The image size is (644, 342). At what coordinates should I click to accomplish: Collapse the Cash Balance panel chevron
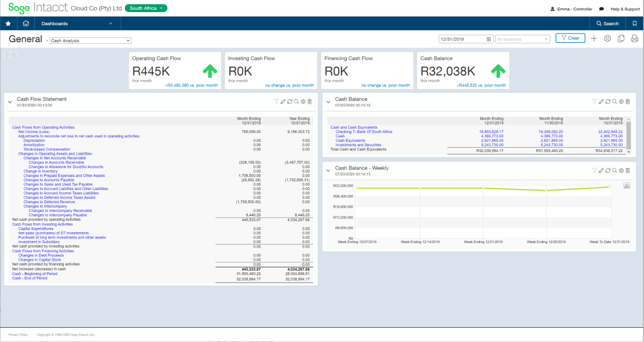point(328,102)
